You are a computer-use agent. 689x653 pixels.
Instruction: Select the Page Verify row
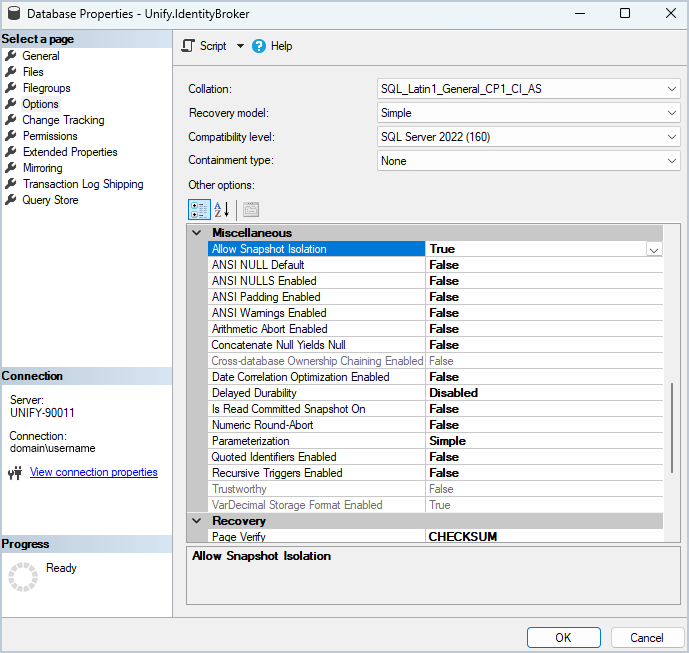point(435,536)
